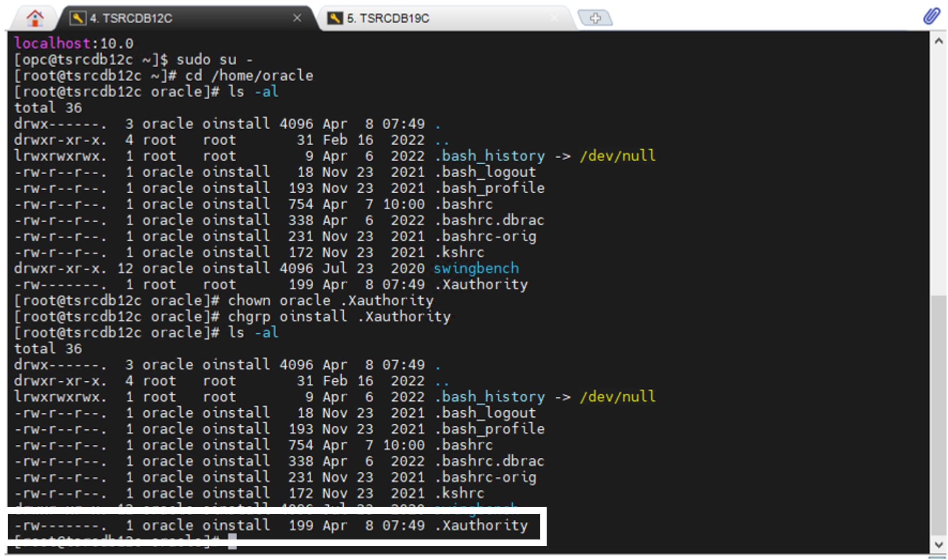
Task: Close the 4. TSRCDB12C tab
Action: [x=297, y=18]
